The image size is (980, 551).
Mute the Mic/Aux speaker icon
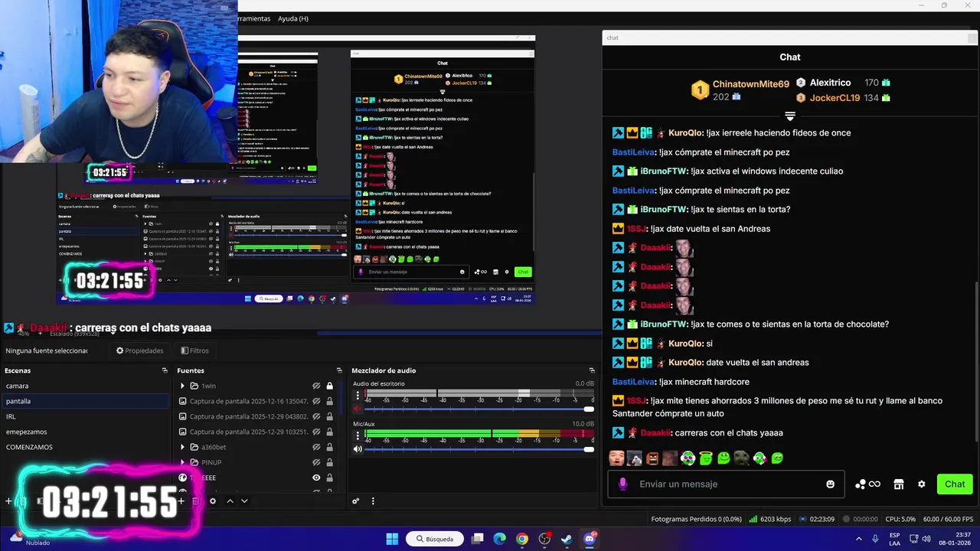pos(358,449)
